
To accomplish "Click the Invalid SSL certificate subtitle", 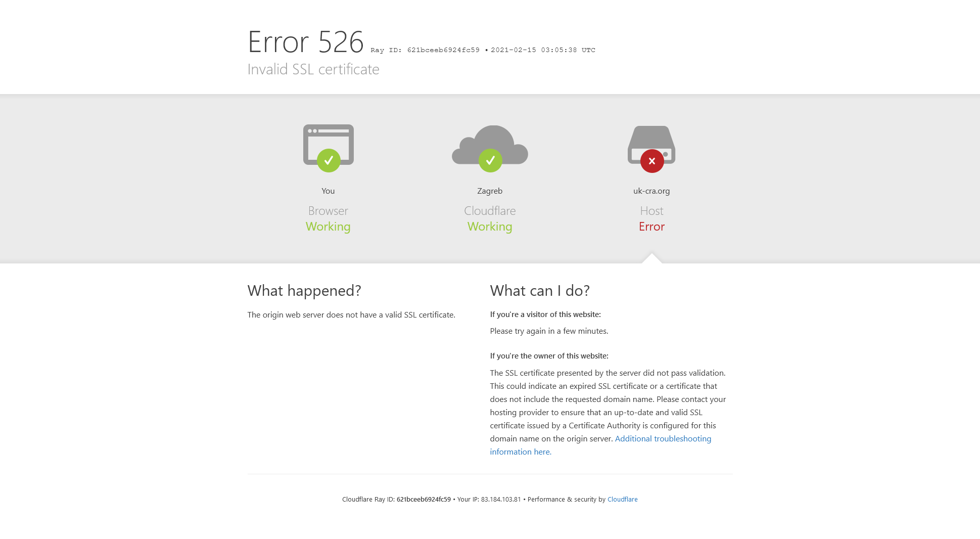I will (313, 69).
